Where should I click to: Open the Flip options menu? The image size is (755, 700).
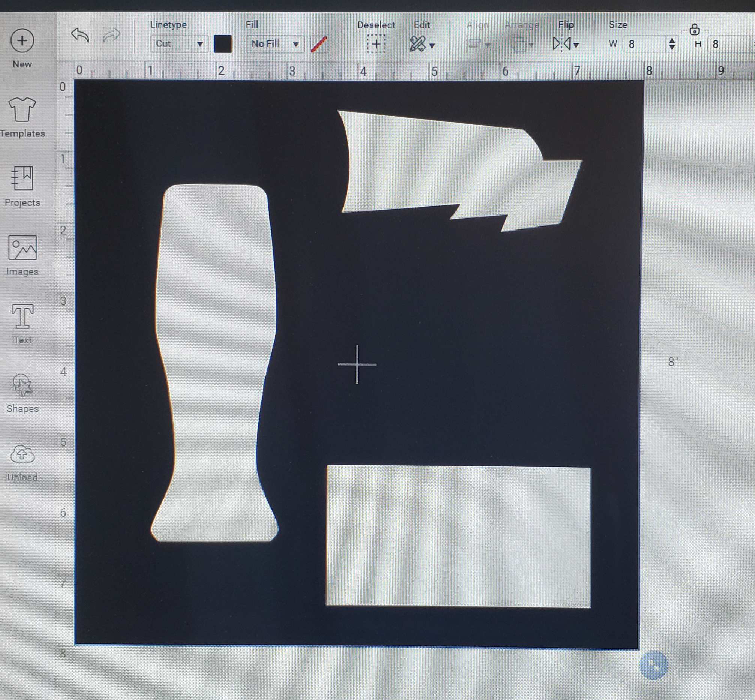566,44
